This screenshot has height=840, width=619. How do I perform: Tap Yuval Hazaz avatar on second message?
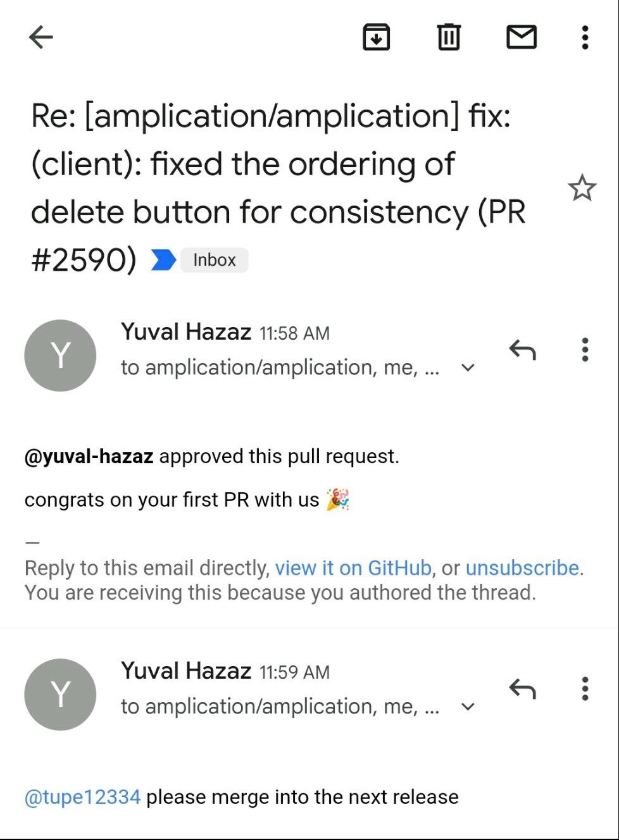pyautogui.click(x=60, y=695)
